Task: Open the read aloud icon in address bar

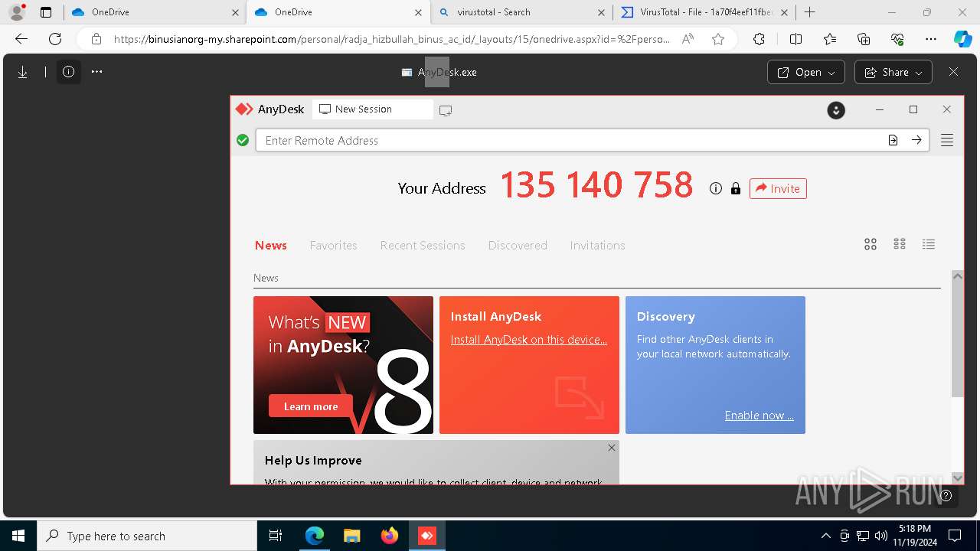Action: (x=688, y=39)
